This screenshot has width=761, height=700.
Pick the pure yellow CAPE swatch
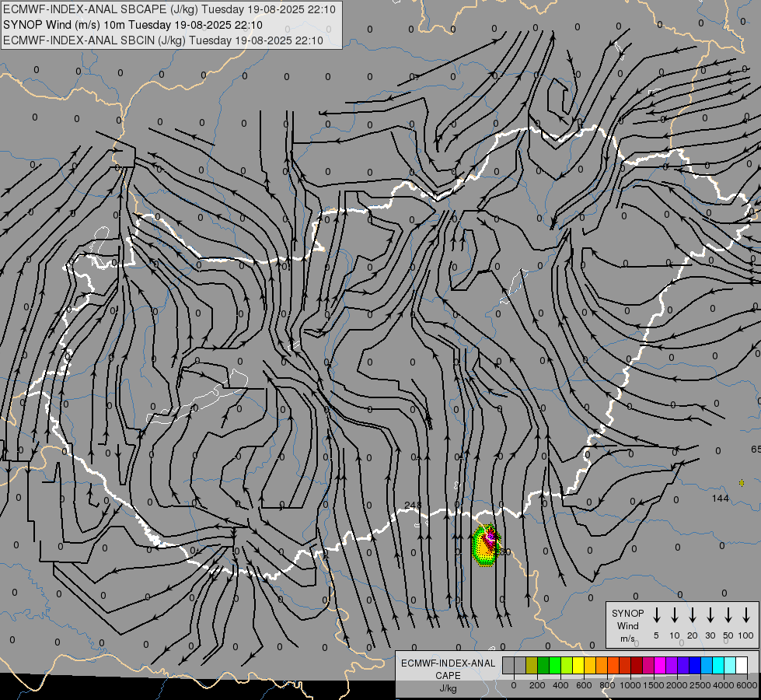(x=578, y=665)
